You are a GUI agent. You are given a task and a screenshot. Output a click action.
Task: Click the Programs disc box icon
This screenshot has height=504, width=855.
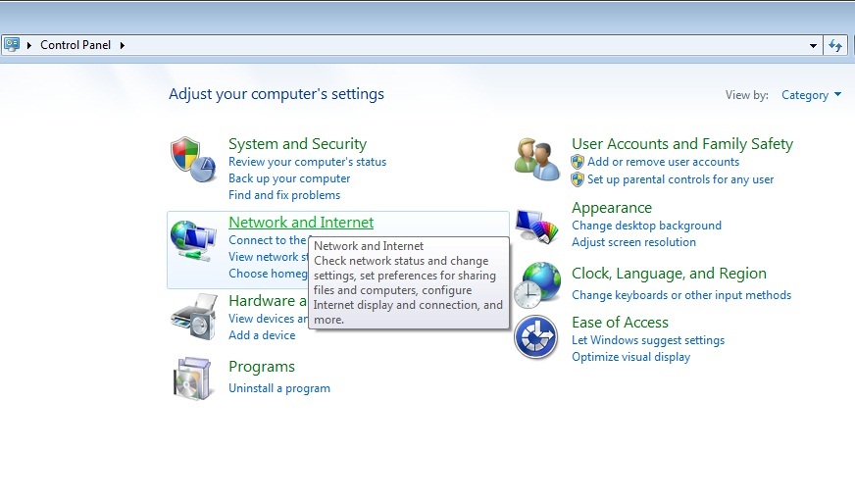[x=192, y=378]
